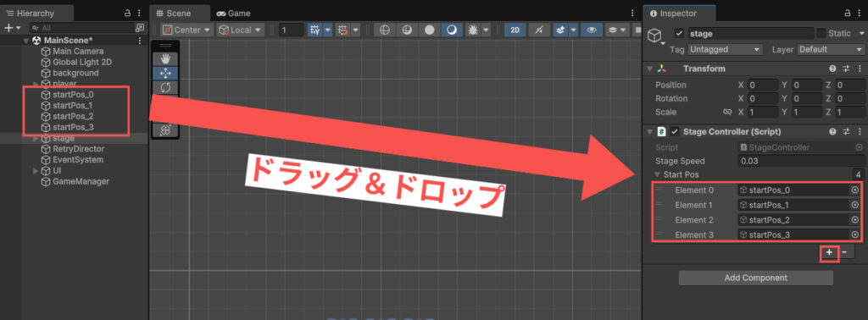Viewport: 868px width, 320px height.
Task: Open MainScene row options menu
Action: point(140,41)
